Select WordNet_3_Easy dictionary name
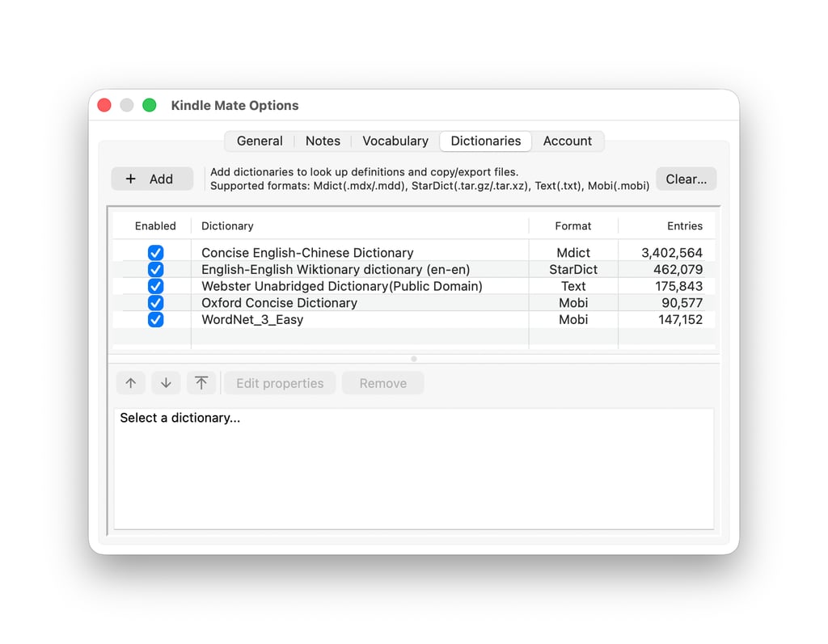The image size is (828, 644). coord(252,319)
